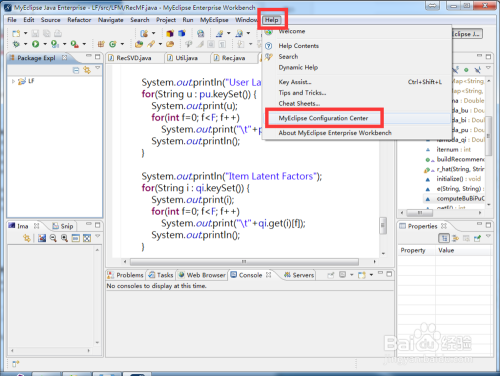The height and width of the screenshot is (376, 500).
Task: Switch to the RecSVD.java editor tab
Action: point(133,58)
